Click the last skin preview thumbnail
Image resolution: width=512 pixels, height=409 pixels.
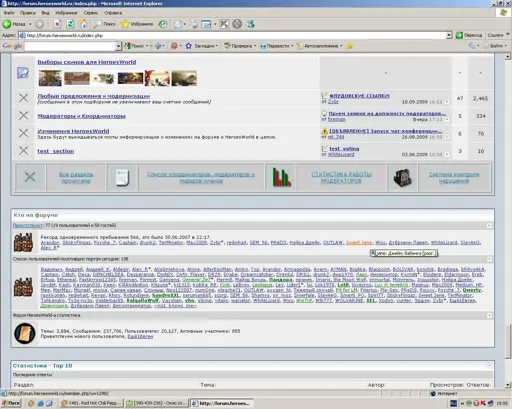point(184,78)
